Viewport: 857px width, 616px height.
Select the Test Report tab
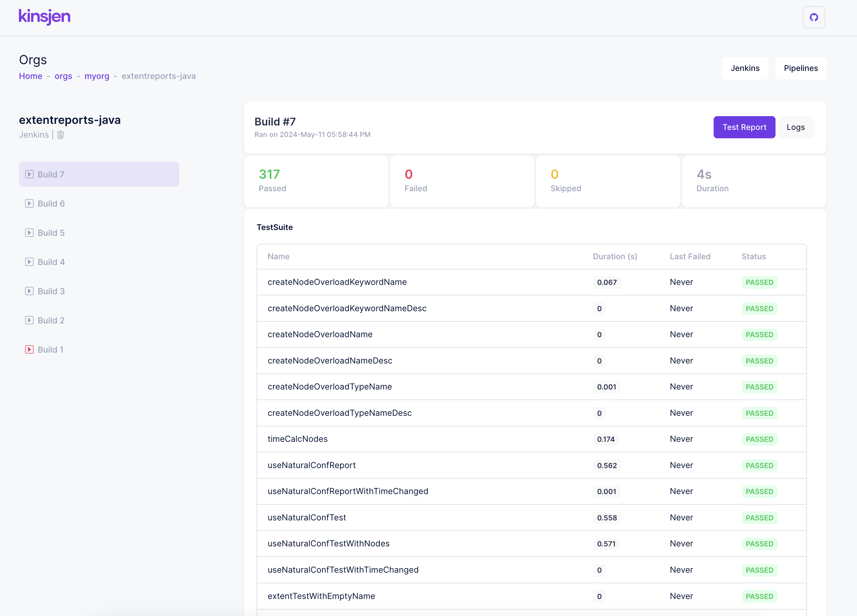click(x=744, y=127)
